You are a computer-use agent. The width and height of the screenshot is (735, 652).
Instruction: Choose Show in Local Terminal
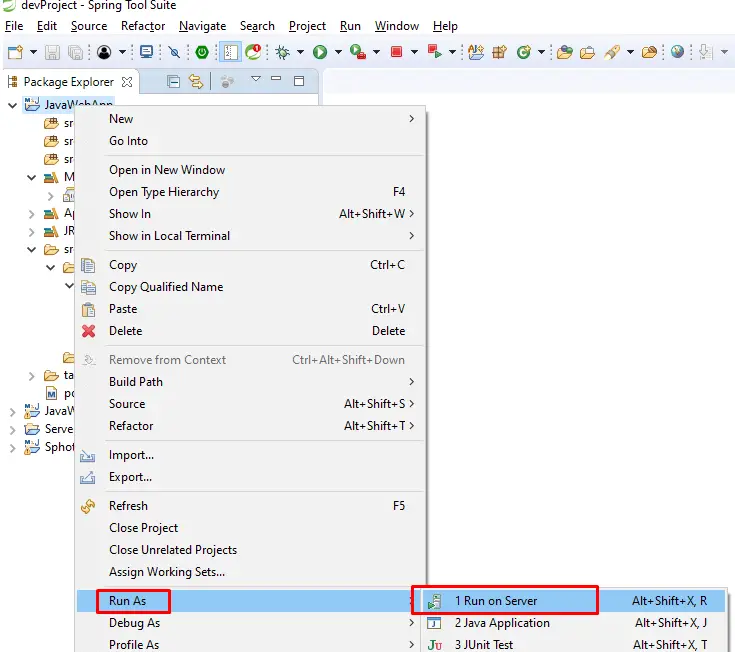pos(251,236)
